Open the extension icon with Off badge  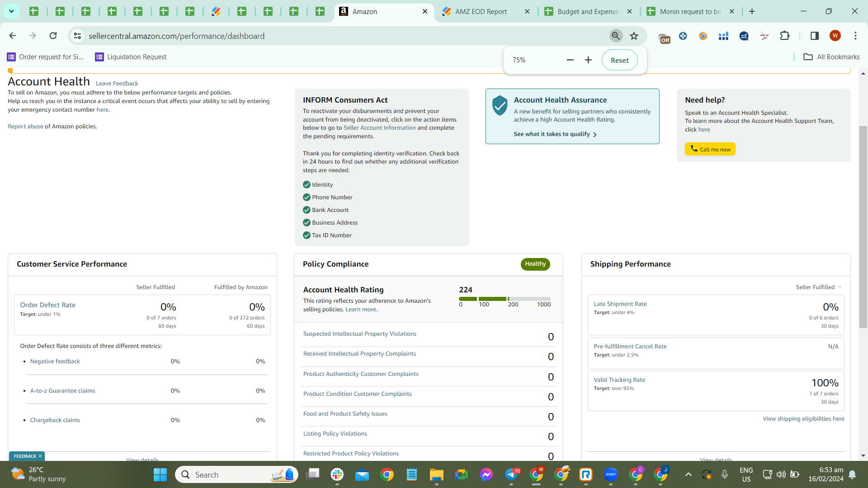[664, 37]
